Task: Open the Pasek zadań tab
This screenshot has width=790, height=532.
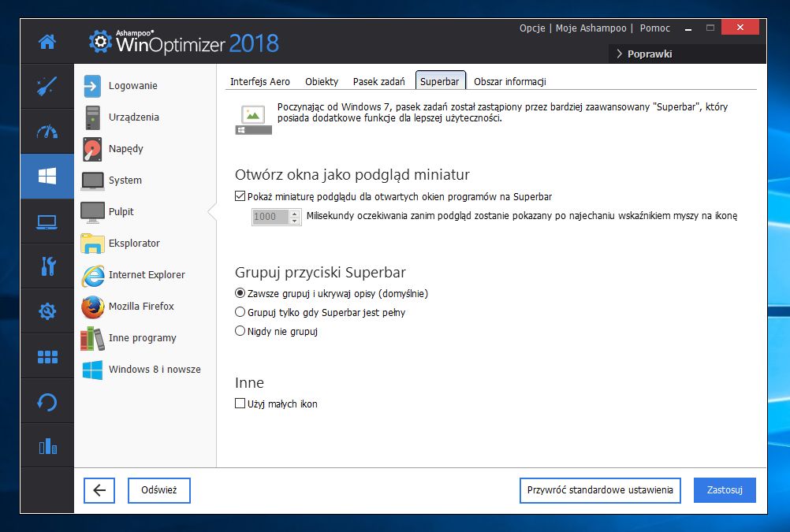Action: [379, 82]
